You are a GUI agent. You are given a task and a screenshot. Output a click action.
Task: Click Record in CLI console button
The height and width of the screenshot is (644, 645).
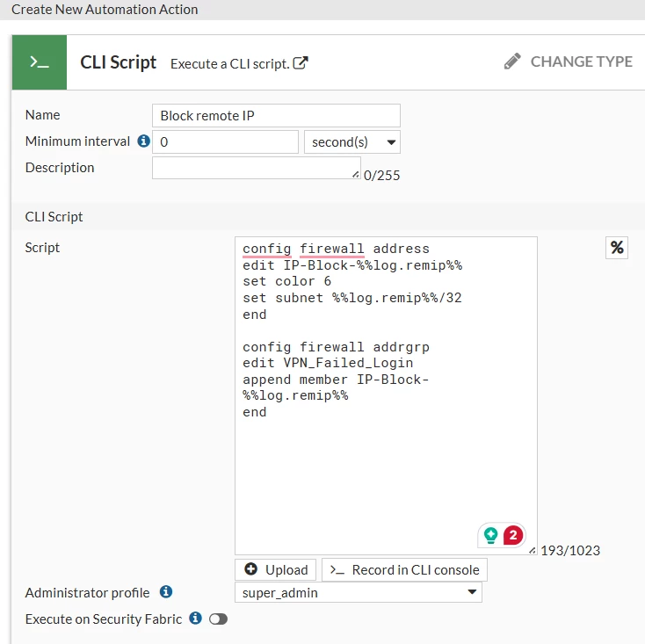pos(404,569)
